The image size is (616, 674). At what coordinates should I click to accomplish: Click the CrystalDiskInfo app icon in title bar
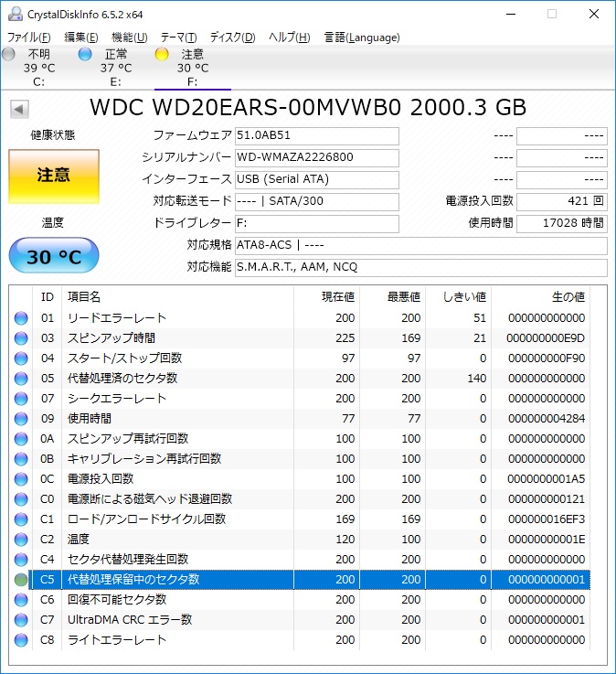pos(15,15)
